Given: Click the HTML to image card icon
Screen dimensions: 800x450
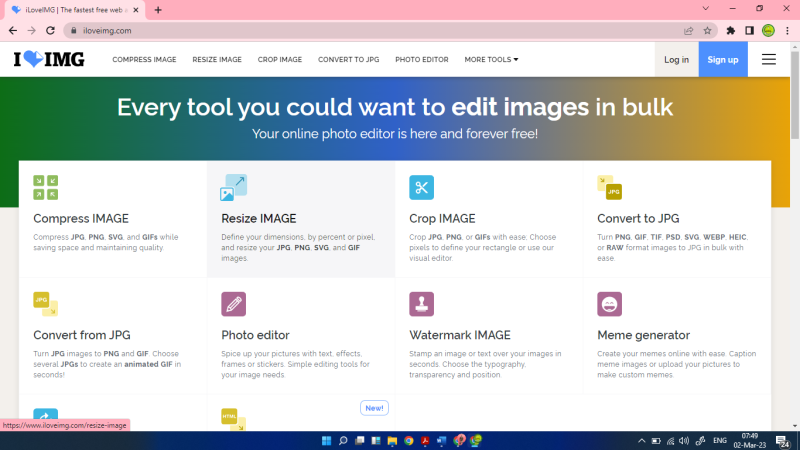Looking at the screenshot, I should click(x=234, y=419).
